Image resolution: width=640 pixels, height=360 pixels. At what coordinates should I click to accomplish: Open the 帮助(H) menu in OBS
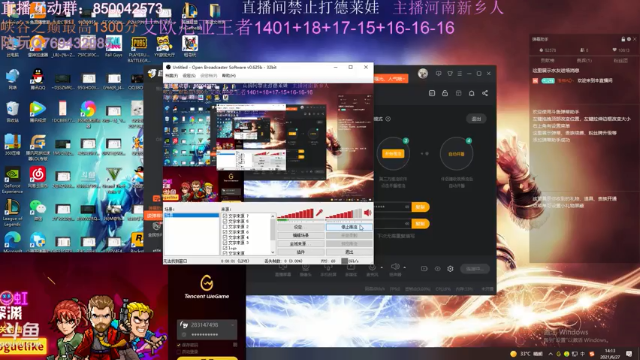coord(229,76)
